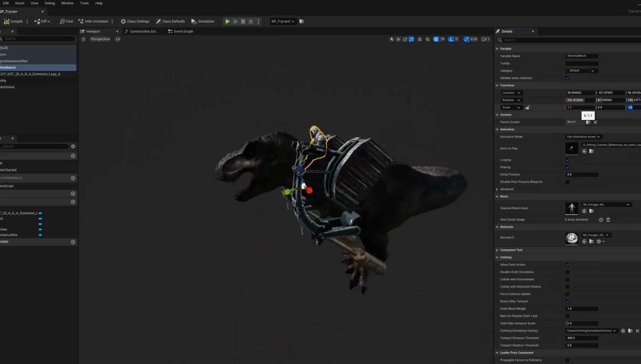Open the View menu
The height and width of the screenshot is (364, 641).
(34, 3)
